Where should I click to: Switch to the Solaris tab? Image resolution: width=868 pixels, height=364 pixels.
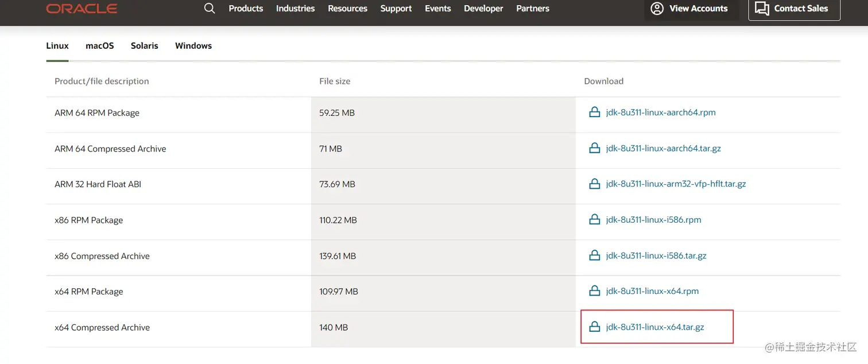[x=144, y=46]
